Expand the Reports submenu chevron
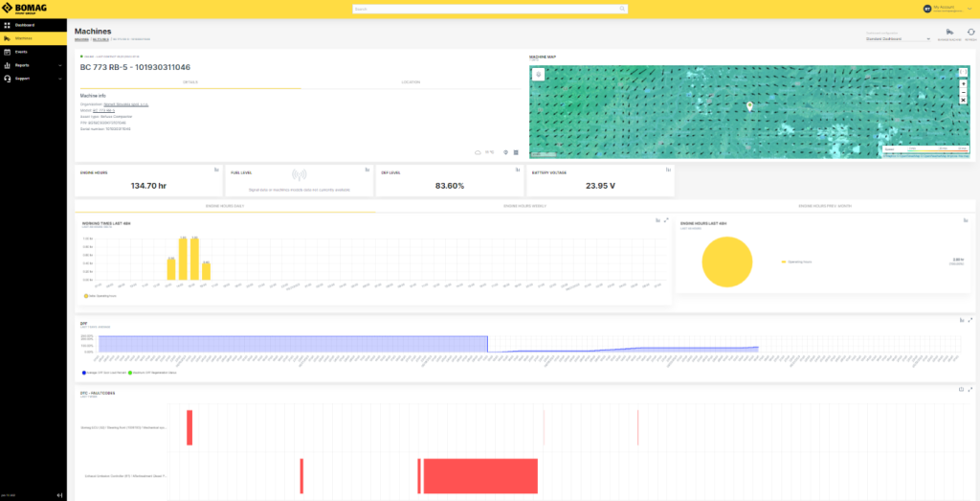The height and width of the screenshot is (501, 980). [x=60, y=66]
